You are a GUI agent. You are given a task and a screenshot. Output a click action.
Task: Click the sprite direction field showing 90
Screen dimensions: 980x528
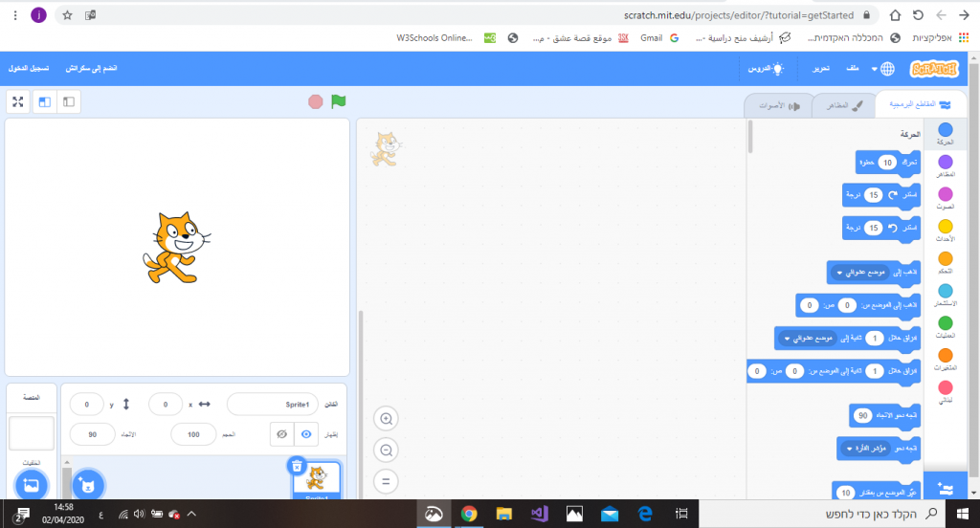(93, 434)
